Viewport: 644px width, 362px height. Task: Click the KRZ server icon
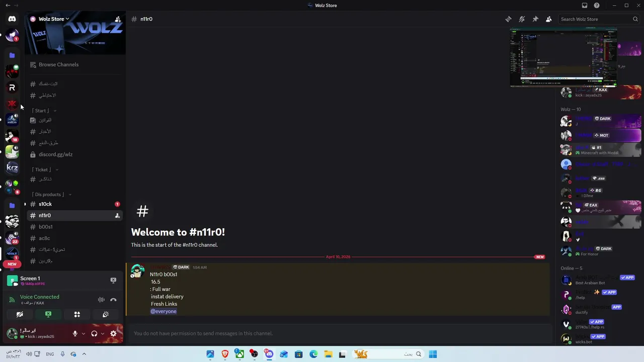(x=12, y=167)
